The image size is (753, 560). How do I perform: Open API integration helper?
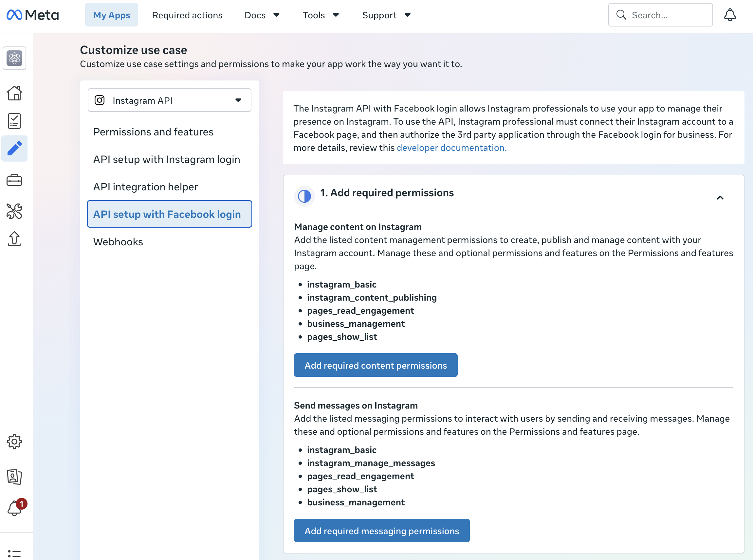click(145, 187)
